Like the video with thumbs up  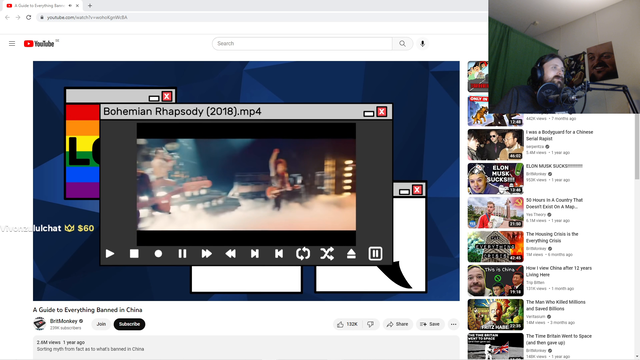(x=347, y=324)
